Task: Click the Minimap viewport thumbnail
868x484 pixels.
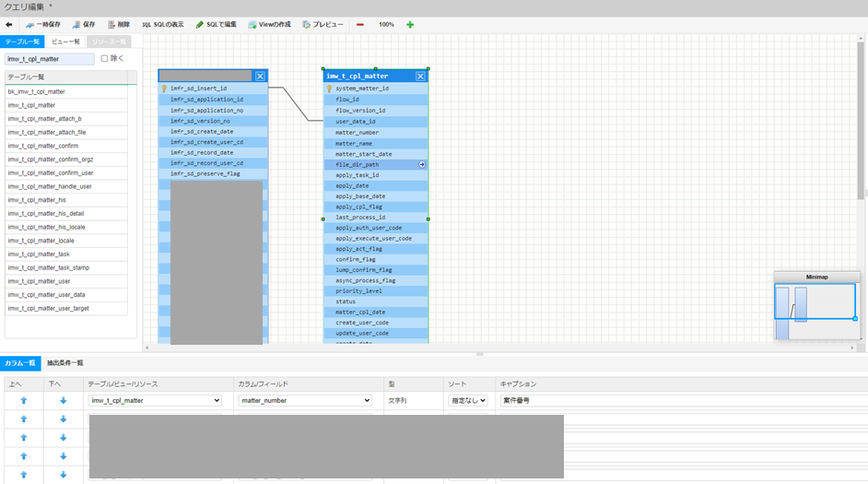Action: click(x=815, y=301)
